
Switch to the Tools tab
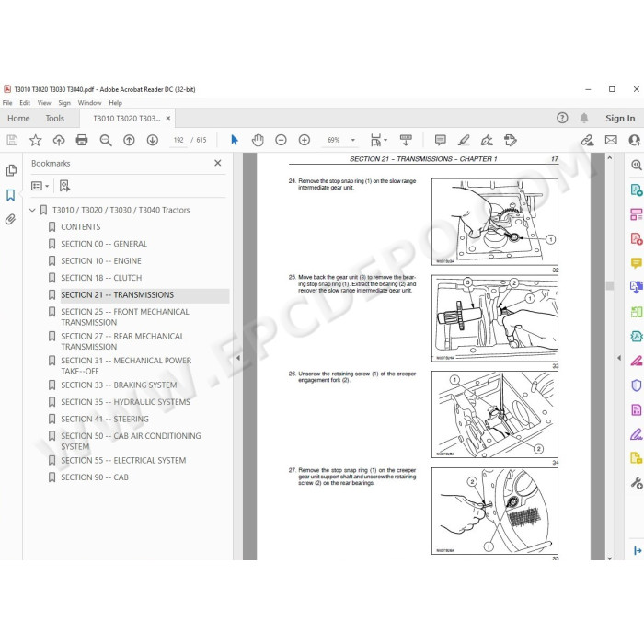(54, 119)
